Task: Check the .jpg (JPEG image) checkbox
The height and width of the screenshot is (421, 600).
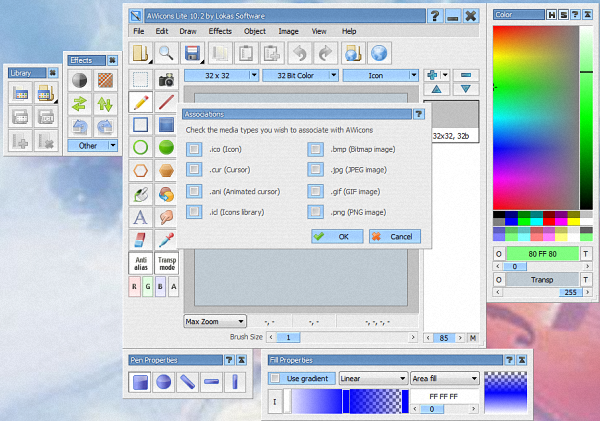Action: coord(315,169)
